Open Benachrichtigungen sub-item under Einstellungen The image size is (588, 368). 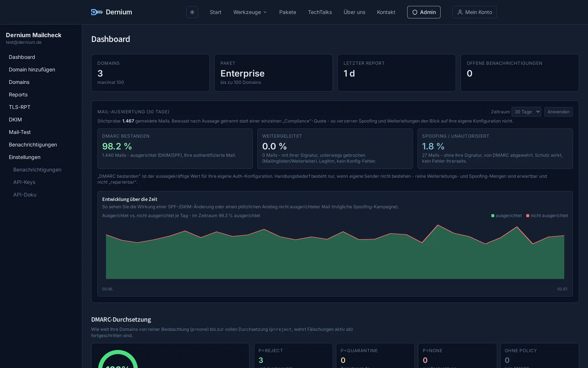[x=37, y=169]
